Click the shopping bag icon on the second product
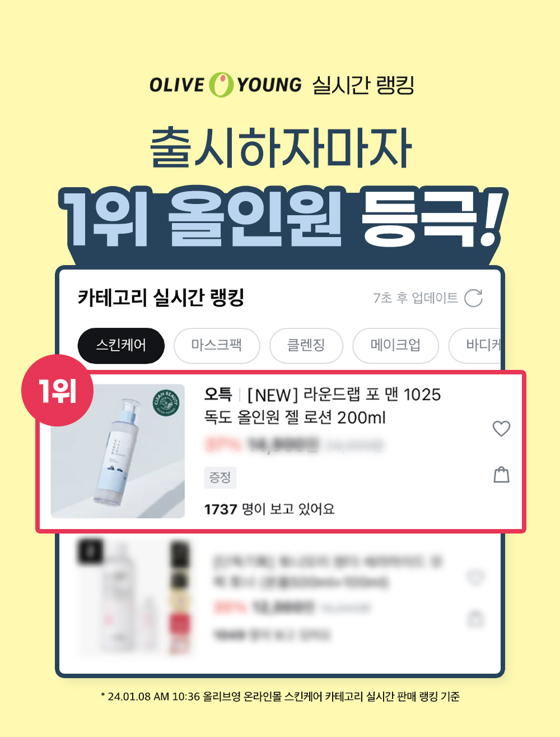The image size is (560, 737). (475, 619)
